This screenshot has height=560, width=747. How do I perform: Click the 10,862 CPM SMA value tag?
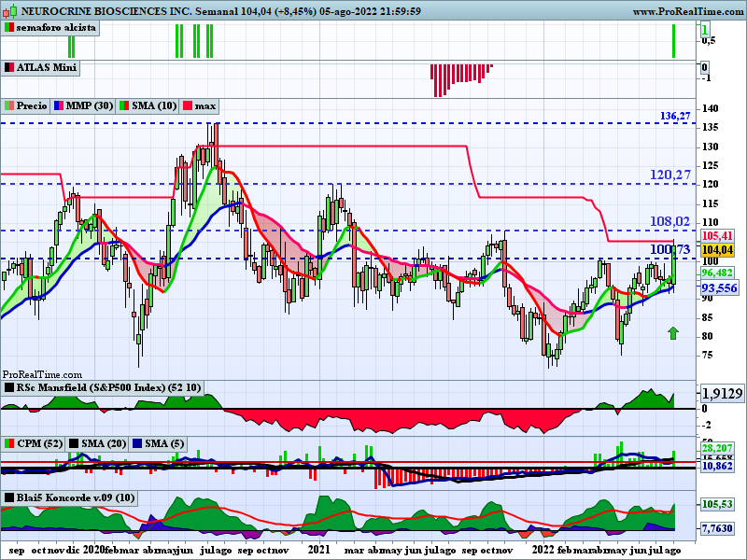pyautogui.click(x=717, y=466)
